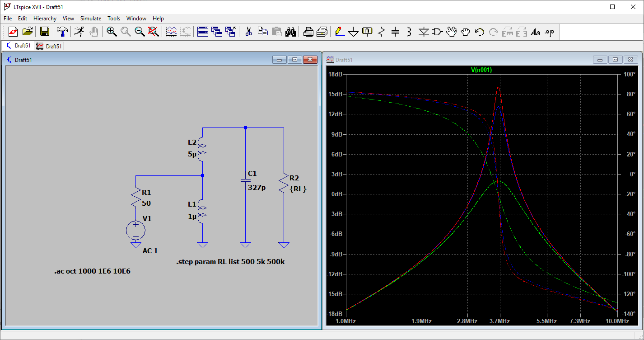Select the Label Net tool

click(368, 32)
